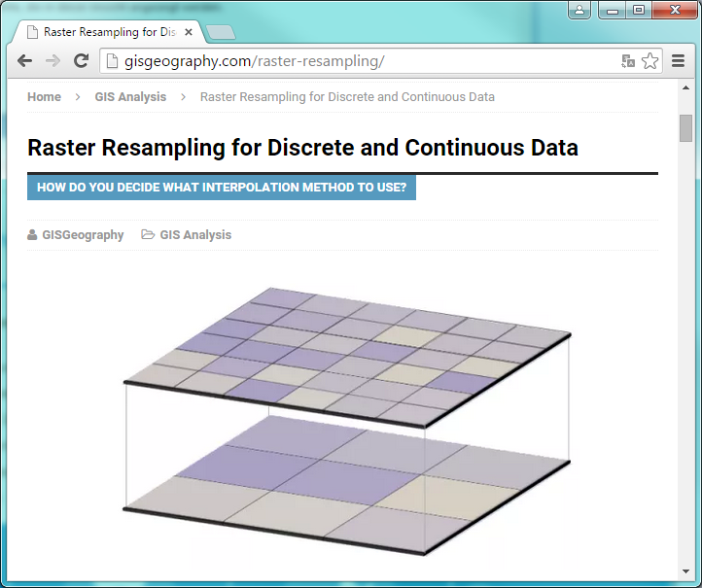This screenshot has width=702, height=588.
Task: Click the browser forward arrow
Action: (x=53, y=61)
